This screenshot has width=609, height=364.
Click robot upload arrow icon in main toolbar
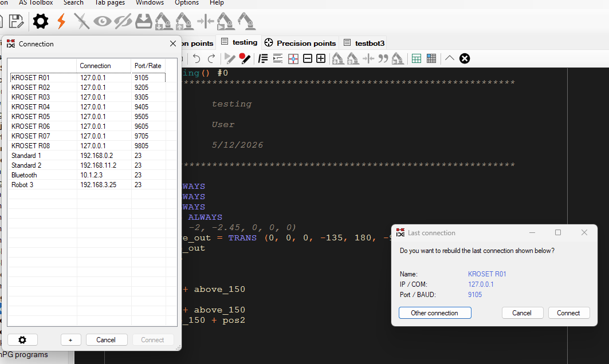(x=184, y=21)
